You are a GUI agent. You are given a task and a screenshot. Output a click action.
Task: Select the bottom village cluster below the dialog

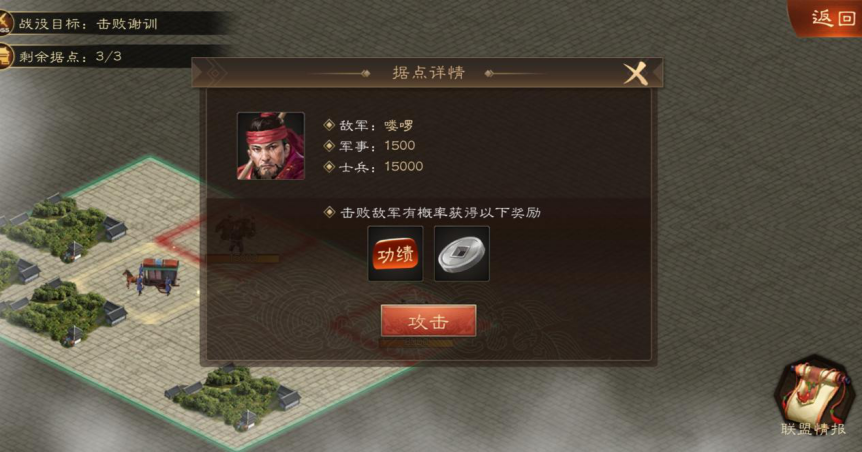[x=233, y=394]
